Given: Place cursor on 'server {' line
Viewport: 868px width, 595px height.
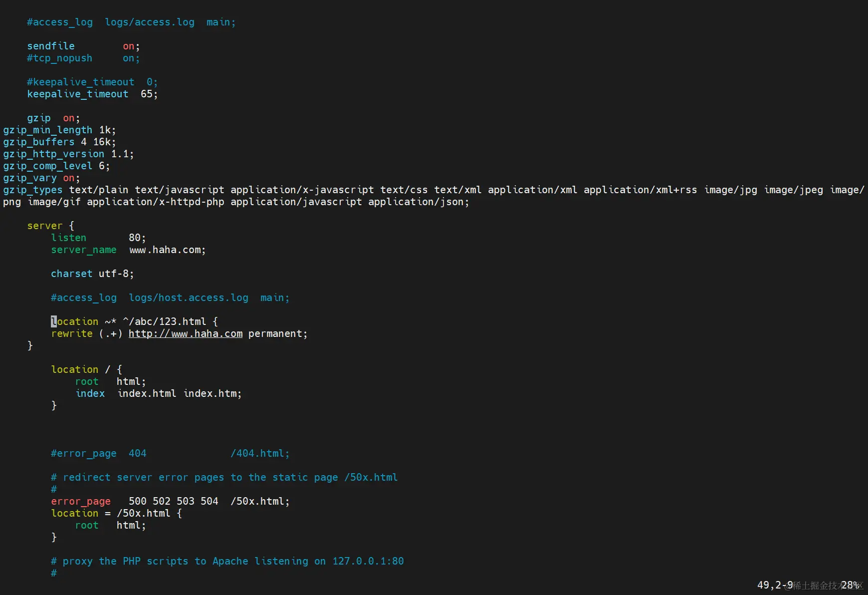Looking at the screenshot, I should click(x=50, y=226).
